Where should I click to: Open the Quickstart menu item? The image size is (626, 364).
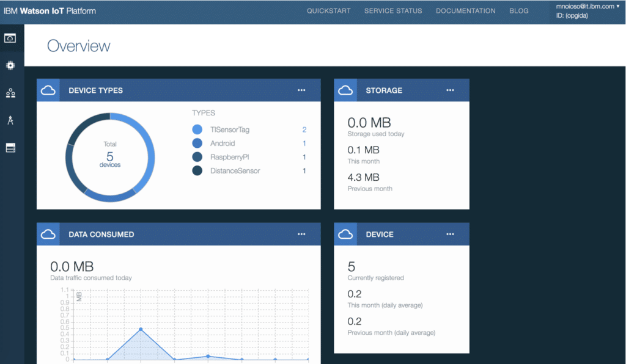coord(328,11)
